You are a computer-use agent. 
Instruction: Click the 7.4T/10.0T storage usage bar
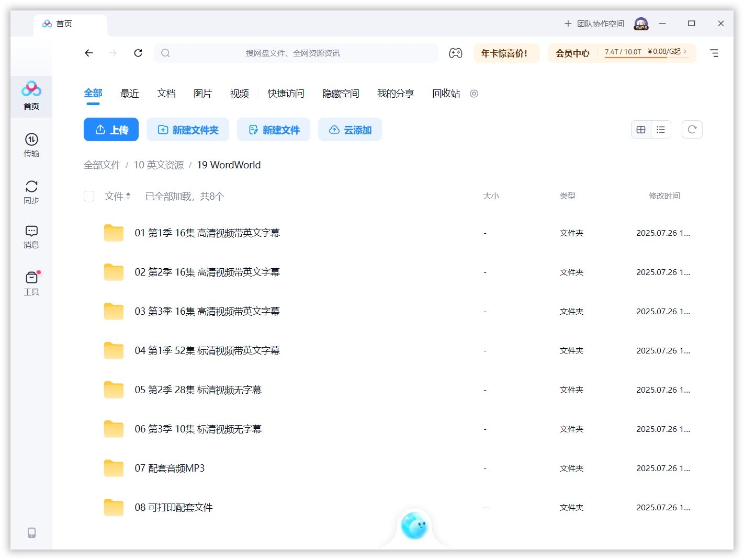pos(623,52)
